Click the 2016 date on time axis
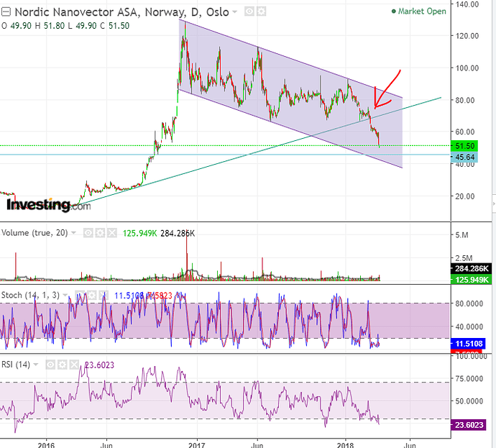 point(46,445)
